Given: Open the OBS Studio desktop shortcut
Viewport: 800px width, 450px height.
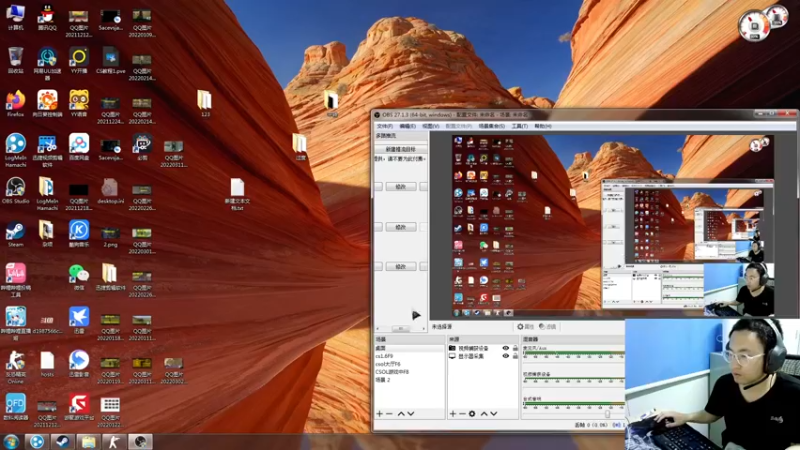Looking at the screenshot, I should pos(15,191).
